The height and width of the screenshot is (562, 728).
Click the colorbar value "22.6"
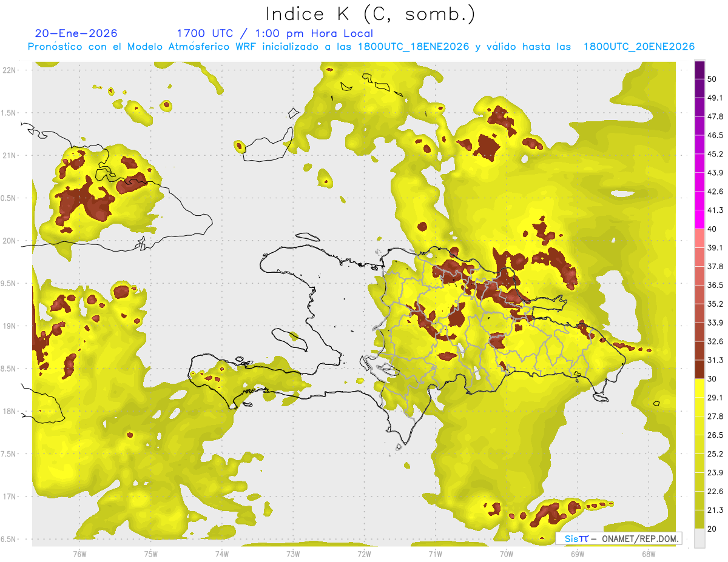[715, 492]
